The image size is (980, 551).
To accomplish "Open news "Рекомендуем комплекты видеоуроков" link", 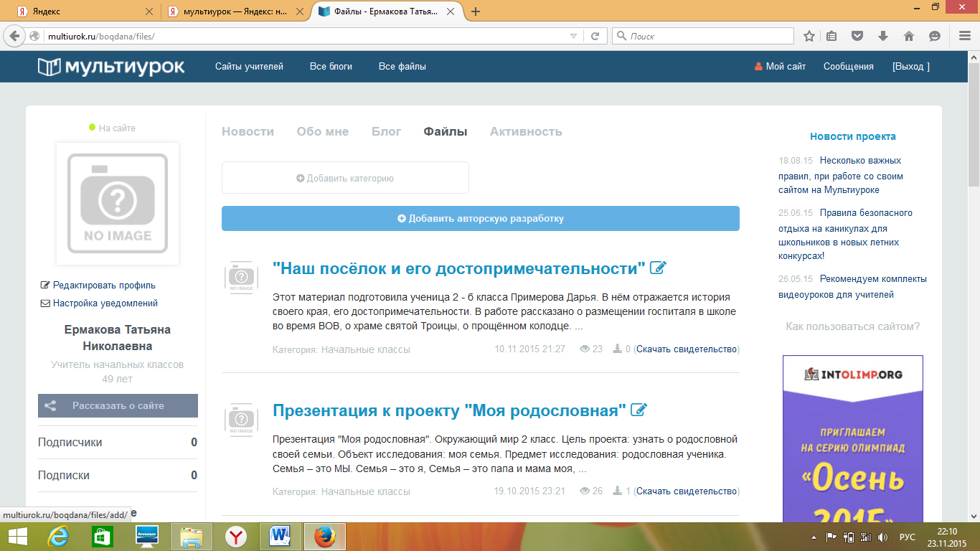I will (x=852, y=287).
